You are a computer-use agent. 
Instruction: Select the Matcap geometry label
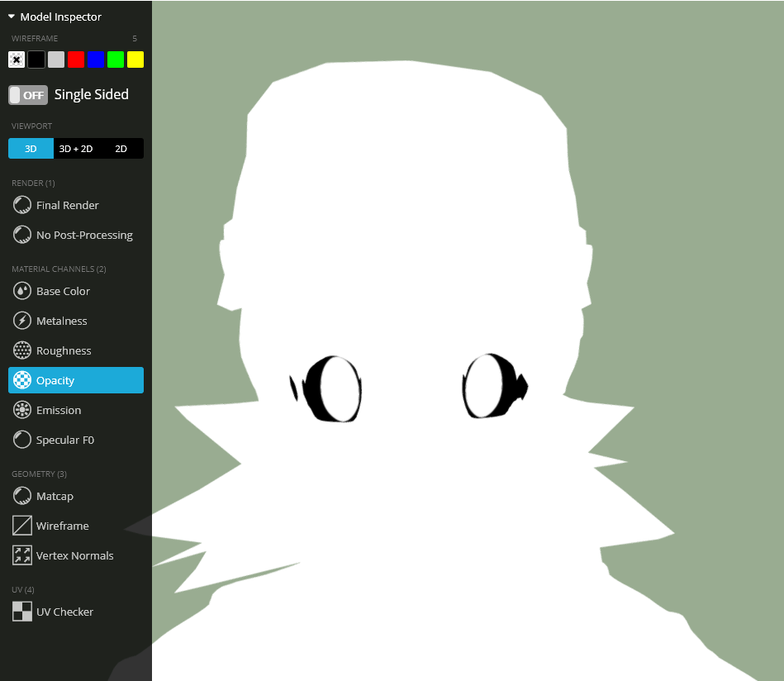(x=55, y=497)
